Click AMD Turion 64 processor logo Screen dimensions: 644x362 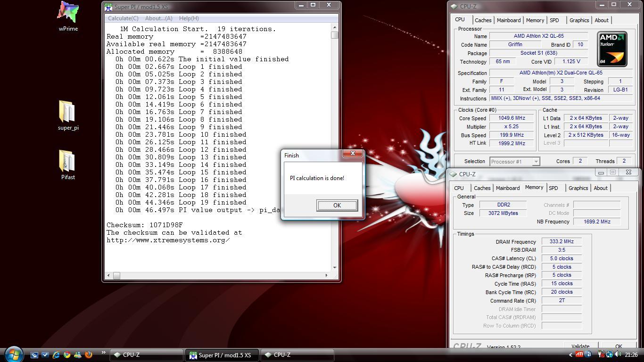pos(612,49)
